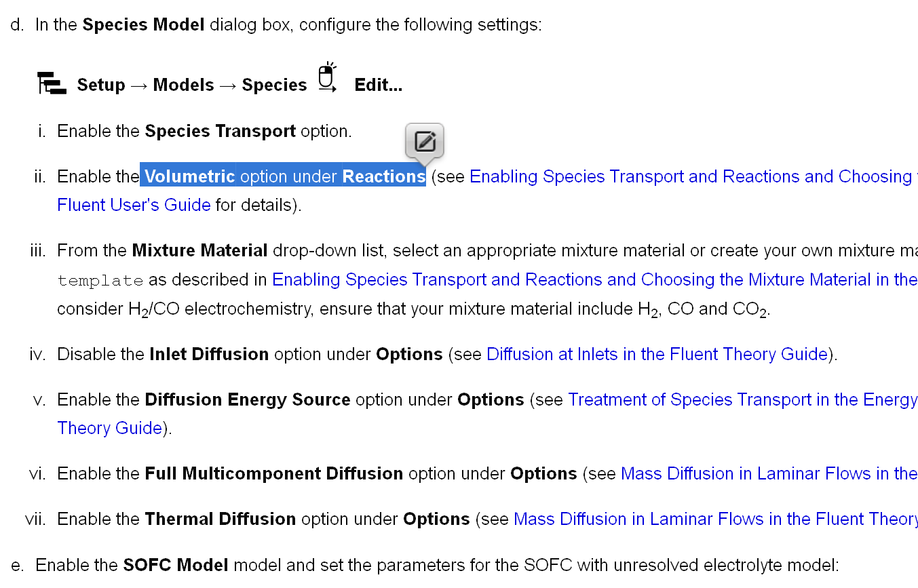The height and width of the screenshot is (588, 918).
Task: Click the bold Edit... text
Action: [378, 85]
